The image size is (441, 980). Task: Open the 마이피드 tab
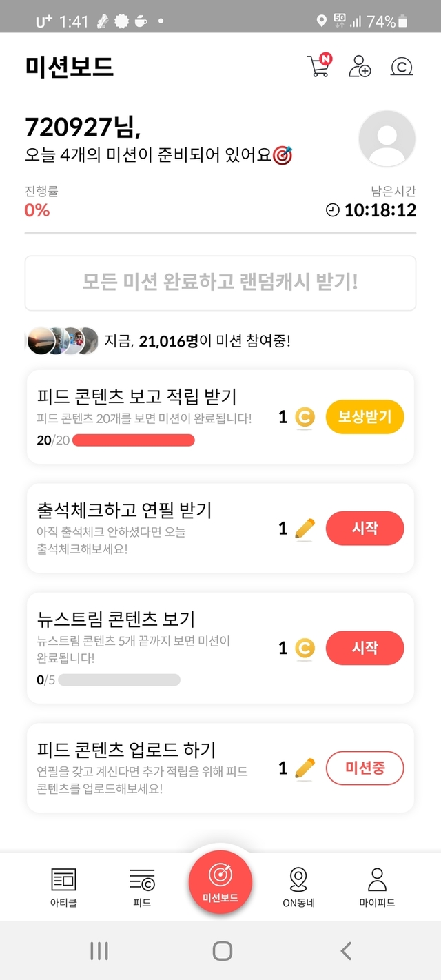[377, 887]
